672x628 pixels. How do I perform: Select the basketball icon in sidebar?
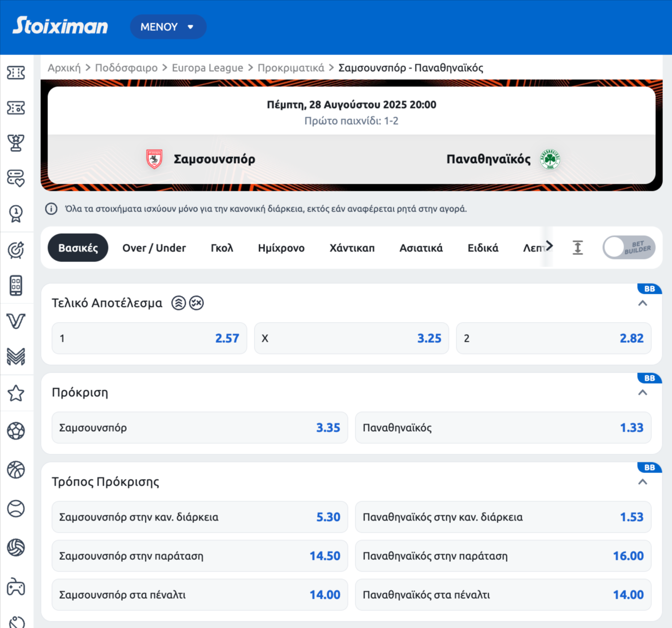(16, 469)
